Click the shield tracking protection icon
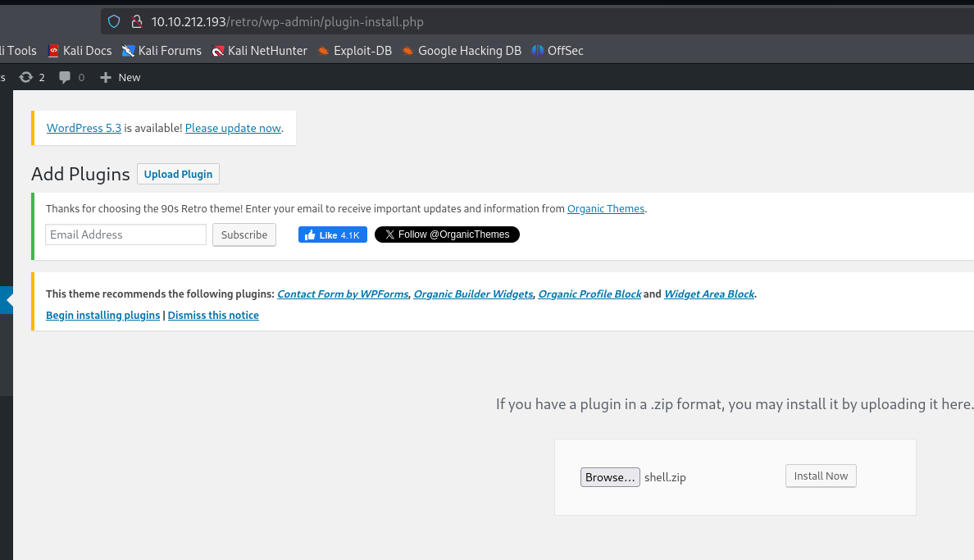 point(114,22)
